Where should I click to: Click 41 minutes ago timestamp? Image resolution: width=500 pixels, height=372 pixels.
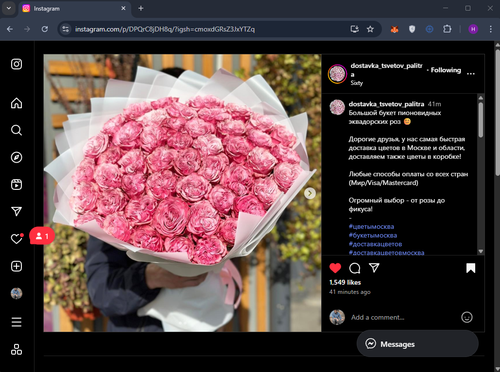click(x=350, y=292)
